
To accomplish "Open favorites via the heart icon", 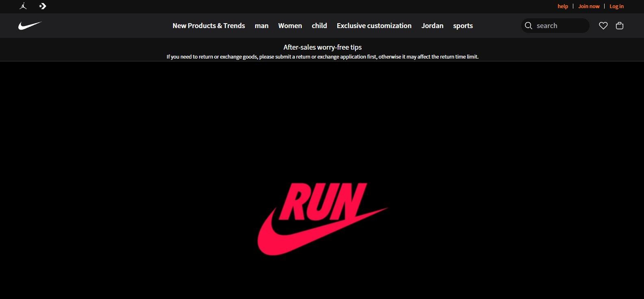I will 603,26.
